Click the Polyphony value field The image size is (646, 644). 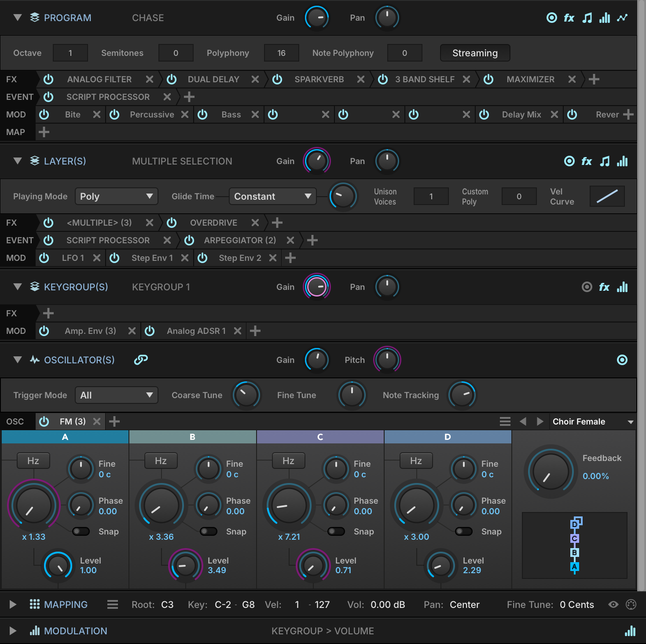282,53
